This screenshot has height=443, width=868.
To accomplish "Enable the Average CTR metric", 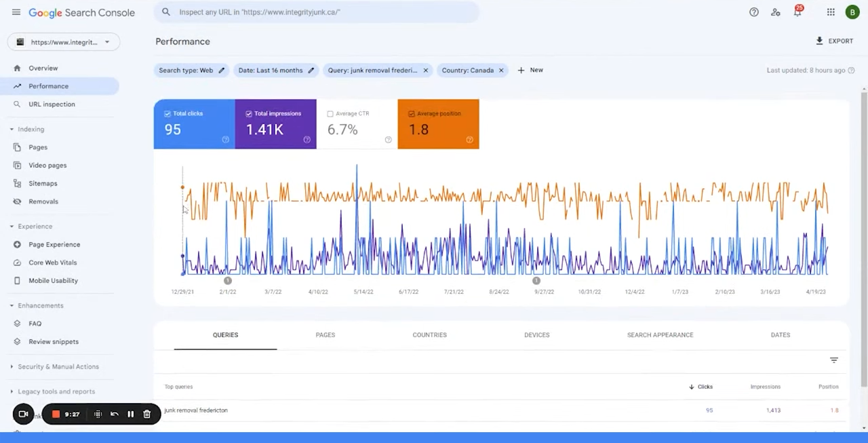I will pos(330,114).
